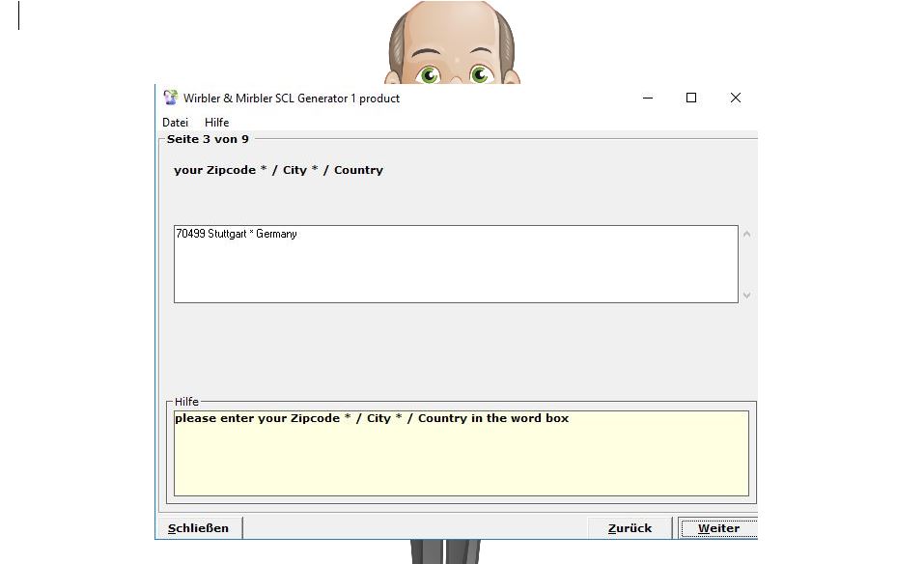The height and width of the screenshot is (564, 924).
Task: Click the "your Zipcode * / City * / Country" heading
Action: click(x=278, y=170)
